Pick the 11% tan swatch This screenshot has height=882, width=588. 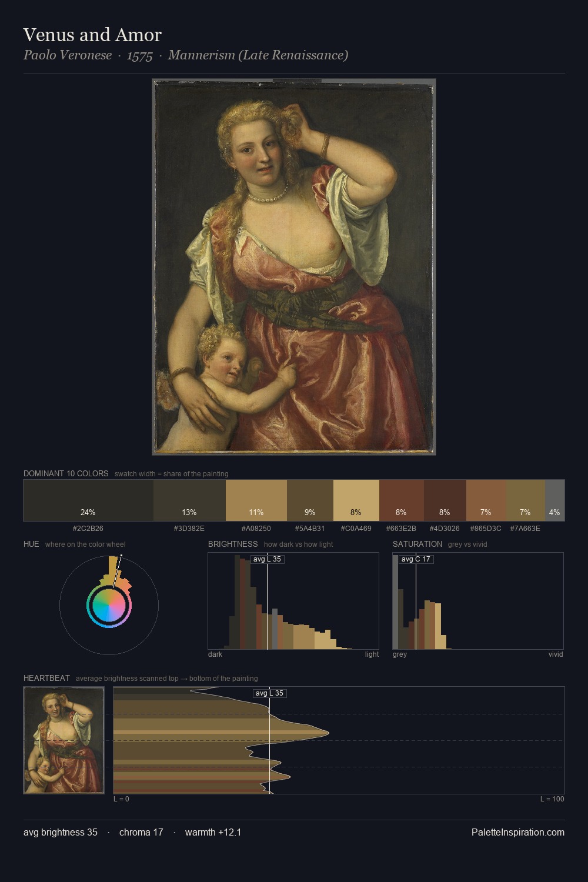[256, 500]
